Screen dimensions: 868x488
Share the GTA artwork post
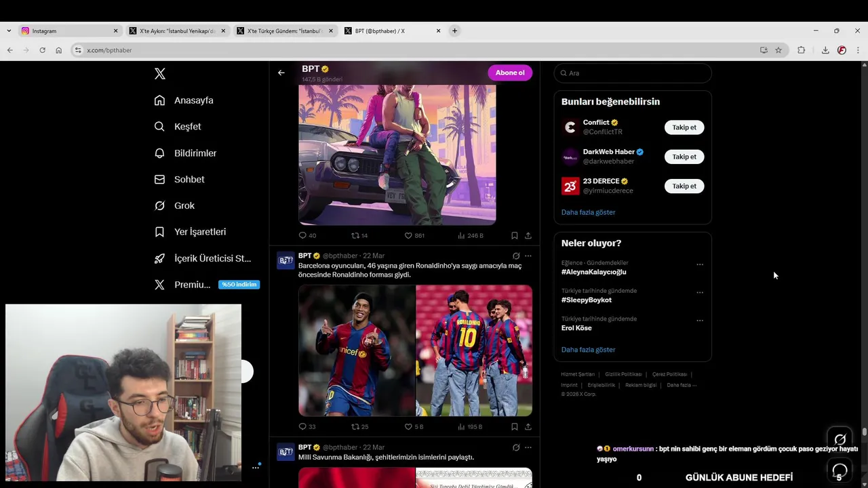pos(528,235)
